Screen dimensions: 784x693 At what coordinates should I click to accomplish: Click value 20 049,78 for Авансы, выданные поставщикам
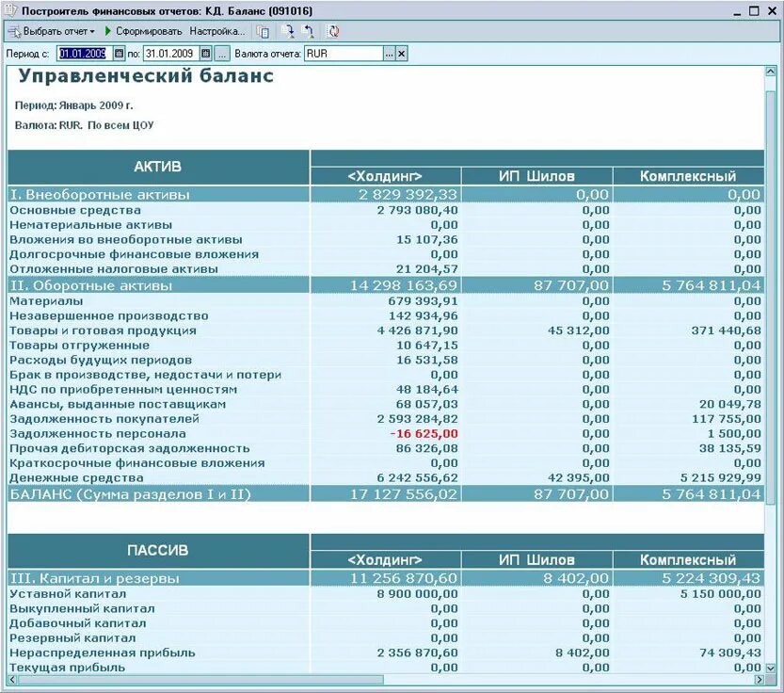pos(730,404)
